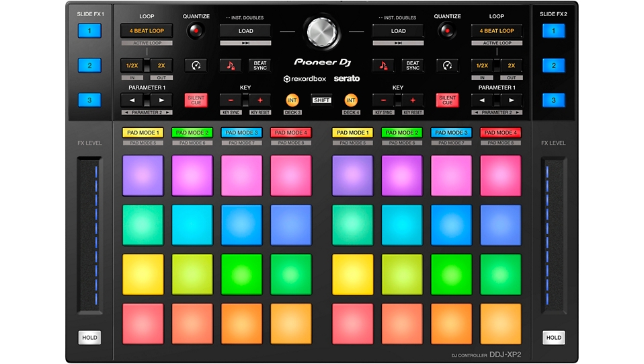Tap the left deck Quantize red-dot button

pyautogui.click(x=196, y=31)
